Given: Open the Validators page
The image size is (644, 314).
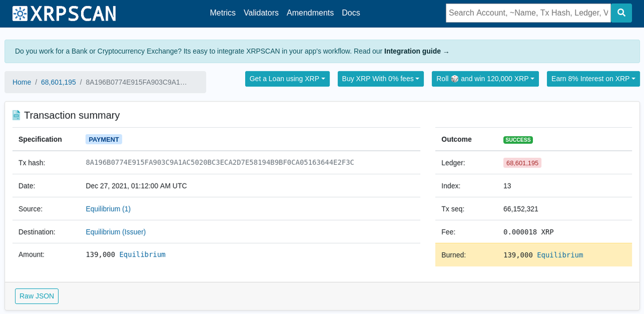Looking at the screenshot, I should click(x=261, y=13).
